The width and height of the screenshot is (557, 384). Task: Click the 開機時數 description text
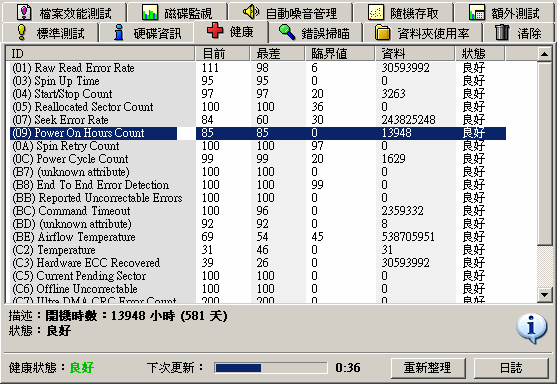click(x=136, y=316)
